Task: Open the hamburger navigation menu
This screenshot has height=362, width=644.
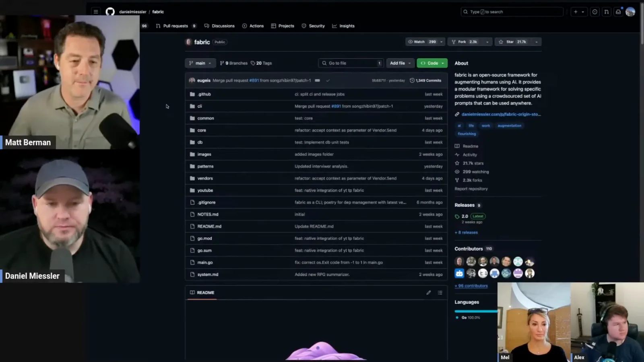Action: pyautogui.click(x=96, y=12)
